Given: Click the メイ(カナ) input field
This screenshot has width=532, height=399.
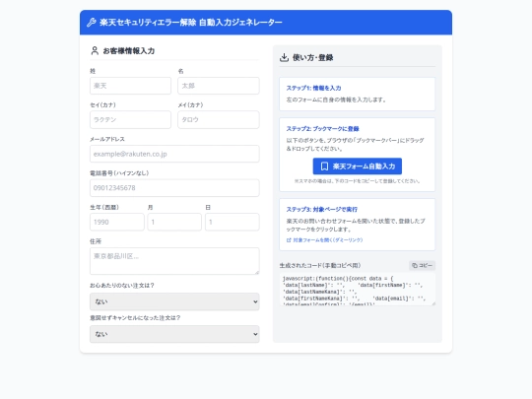Looking at the screenshot, I should [x=219, y=120].
